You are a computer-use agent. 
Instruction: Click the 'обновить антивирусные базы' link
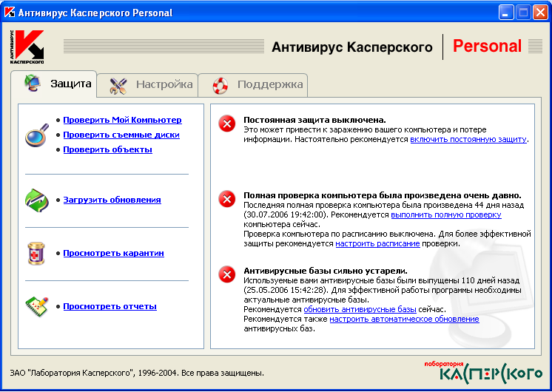[x=360, y=309]
